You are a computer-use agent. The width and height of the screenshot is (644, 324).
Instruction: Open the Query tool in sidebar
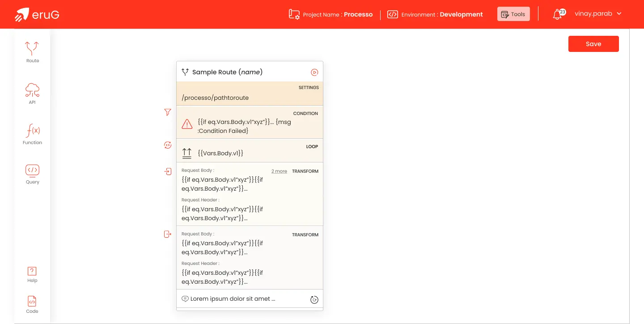coord(32,174)
